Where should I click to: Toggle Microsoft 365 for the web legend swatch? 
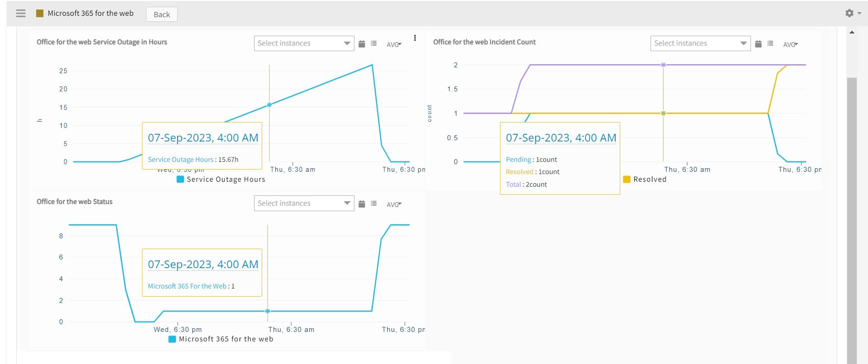click(172, 339)
